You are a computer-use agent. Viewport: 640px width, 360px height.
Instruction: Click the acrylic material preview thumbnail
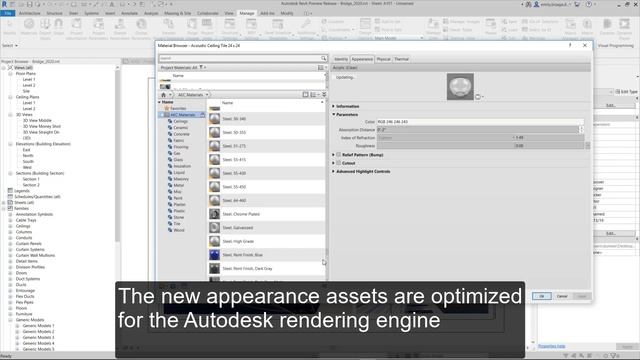tap(460, 87)
